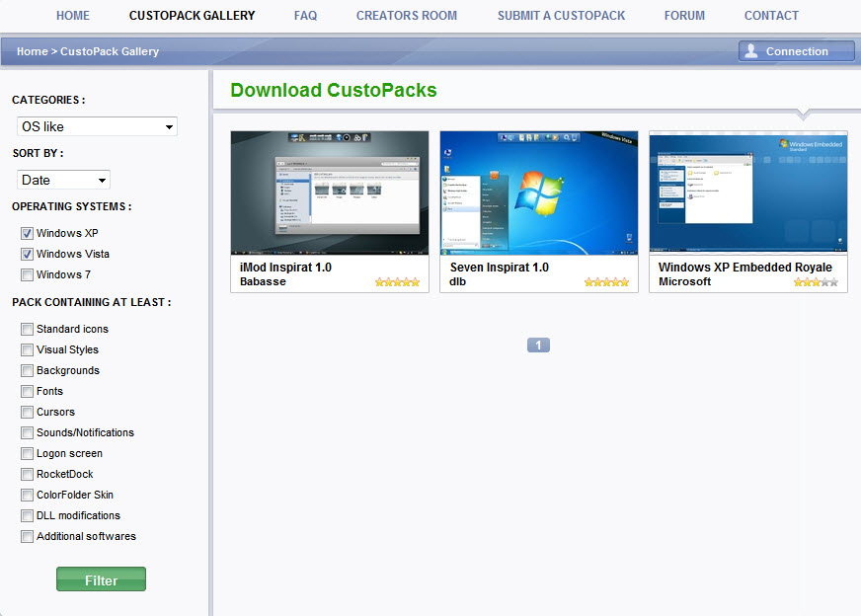861x616 pixels.
Task: Tick the RocketDock checkbox
Action: [28, 475]
